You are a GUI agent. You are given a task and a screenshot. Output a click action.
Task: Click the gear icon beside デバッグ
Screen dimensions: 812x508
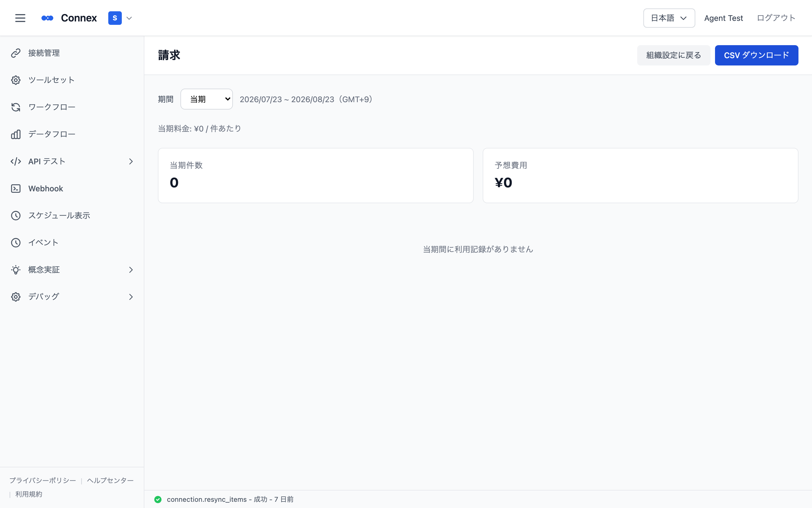pos(16,297)
